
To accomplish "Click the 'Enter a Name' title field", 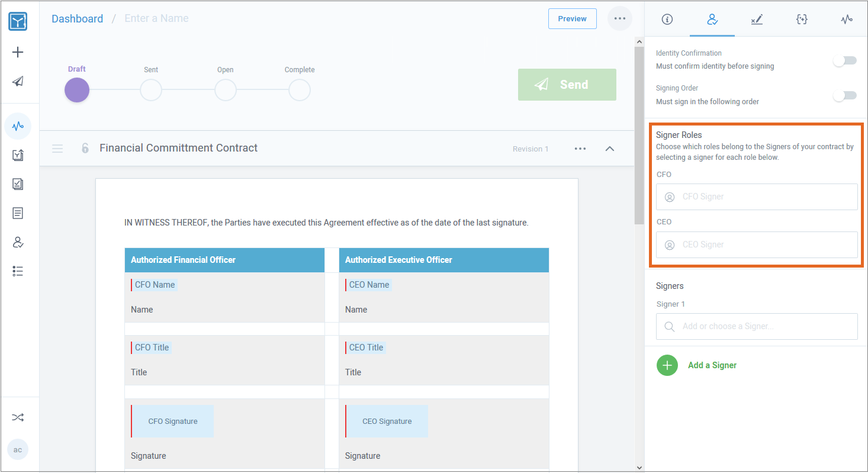I will tap(156, 18).
